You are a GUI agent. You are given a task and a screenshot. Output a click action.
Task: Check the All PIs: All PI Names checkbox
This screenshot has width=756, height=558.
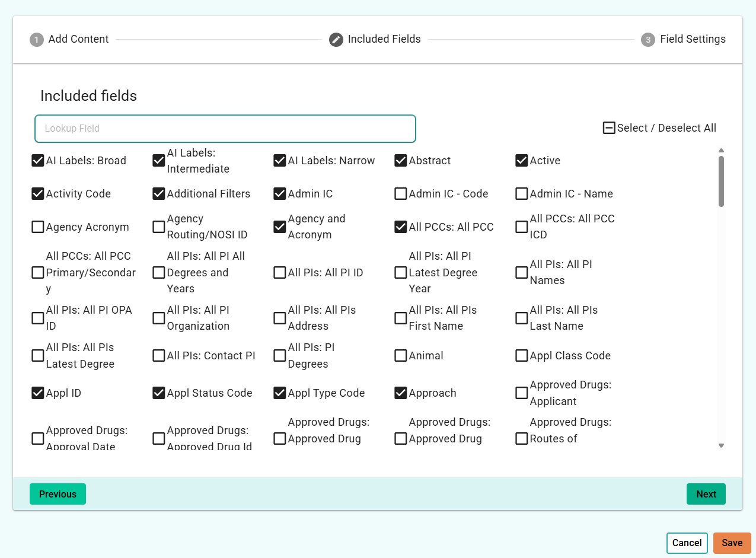coord(522,273)
